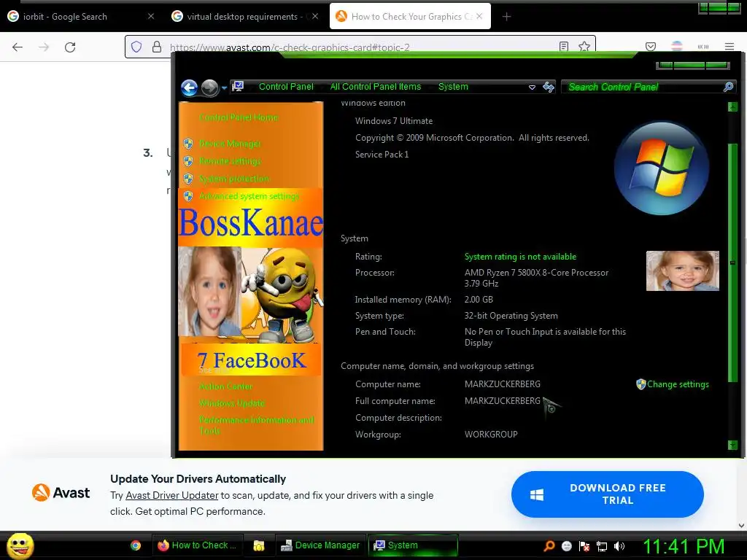Viewport: 747px width, 560px height.
Task: Click shield icon beside Change settings
Action: pyautogui.click(x=640, y=384)
